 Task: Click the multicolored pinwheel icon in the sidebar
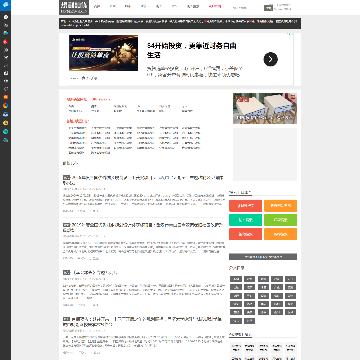tap(6, 106)
